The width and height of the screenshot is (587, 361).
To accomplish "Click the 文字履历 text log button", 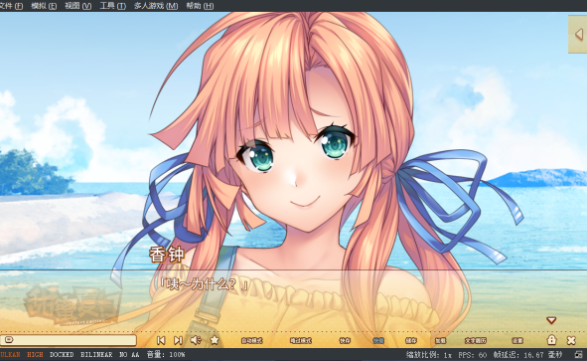I will click(x=475, y=340).
